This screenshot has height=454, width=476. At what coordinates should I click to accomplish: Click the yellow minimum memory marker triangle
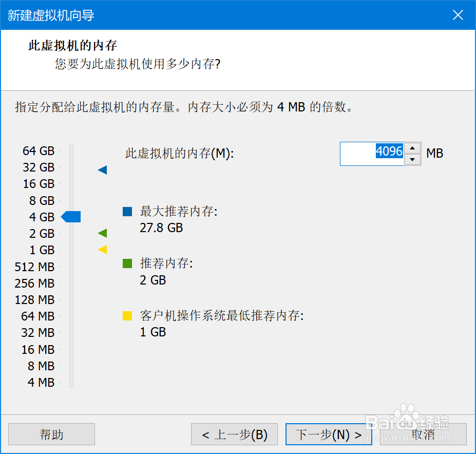click(103, 250)
